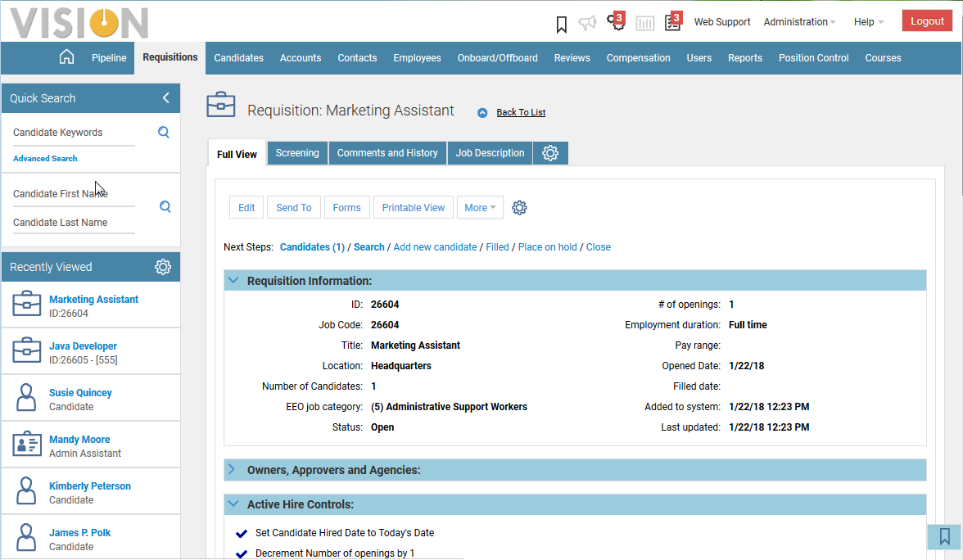
Task: Click the megaphone announcements icon
Action: tap(587, 23)
